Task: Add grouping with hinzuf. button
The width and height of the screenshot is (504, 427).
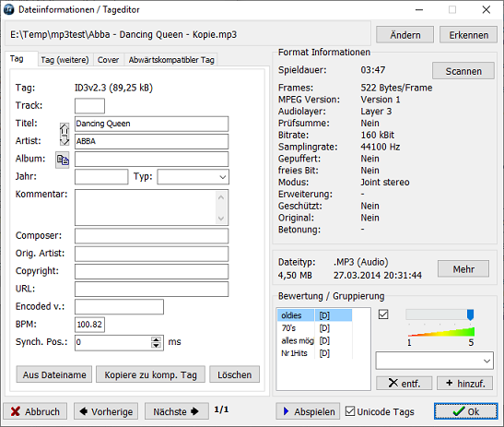Action: [464, 383]
